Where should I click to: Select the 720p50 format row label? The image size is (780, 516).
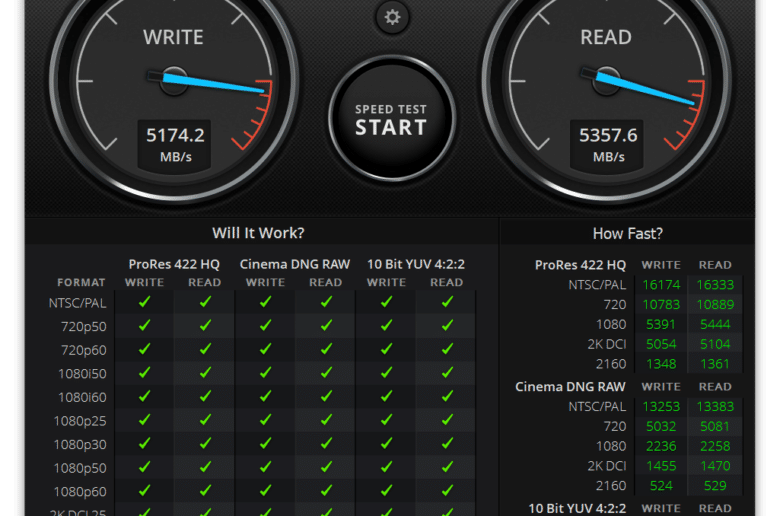point(84,327)
